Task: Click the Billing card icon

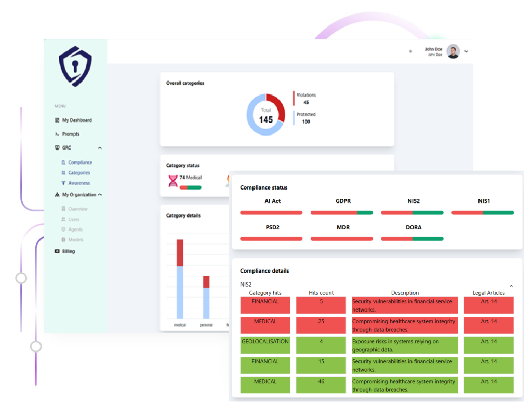Action: coord(57,251)
